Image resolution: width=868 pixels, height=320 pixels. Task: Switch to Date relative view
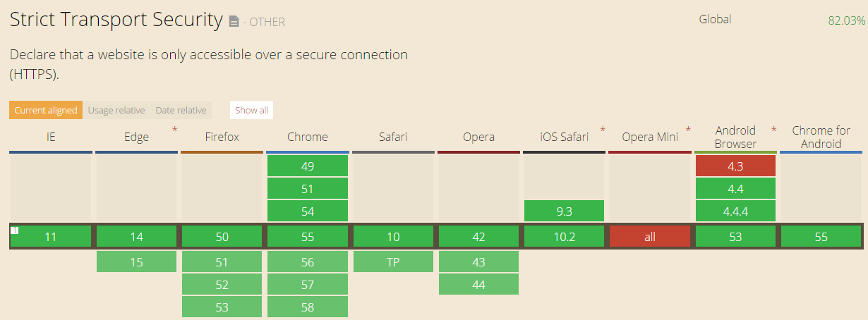[181, 110]
